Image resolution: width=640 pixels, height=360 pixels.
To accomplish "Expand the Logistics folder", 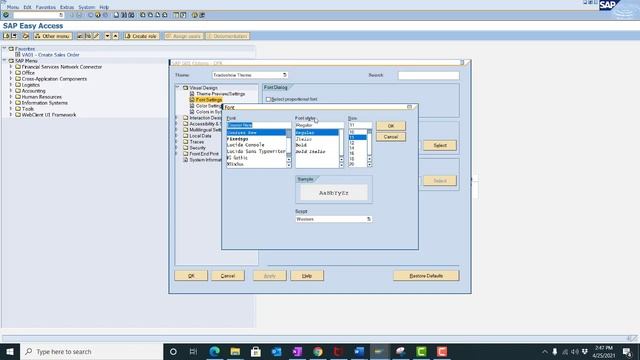I will tap(11, 84).
